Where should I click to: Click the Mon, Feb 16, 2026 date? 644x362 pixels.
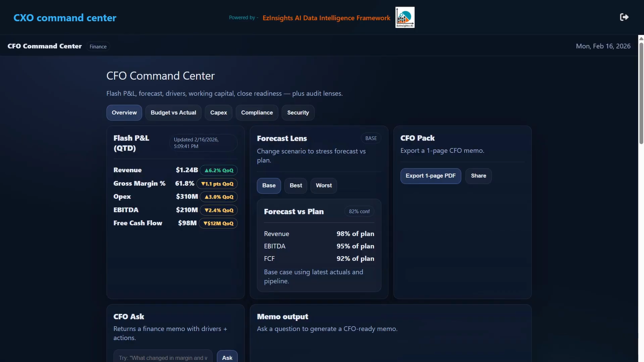pyautogui.click(x=603, y=46)
